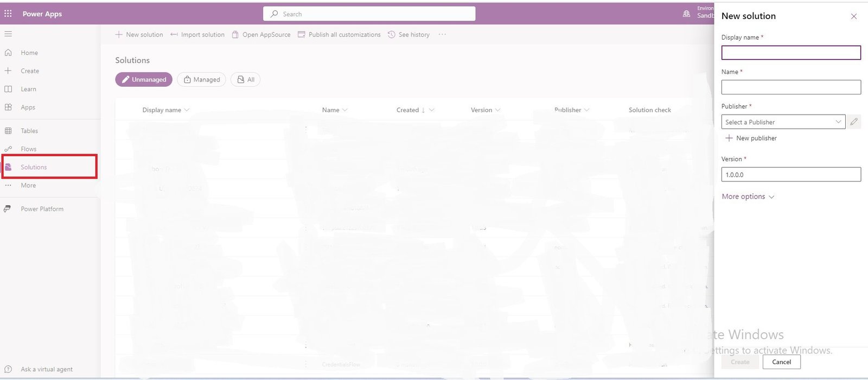Click the Open AppSource toolbar label

(x=266, y=34)
